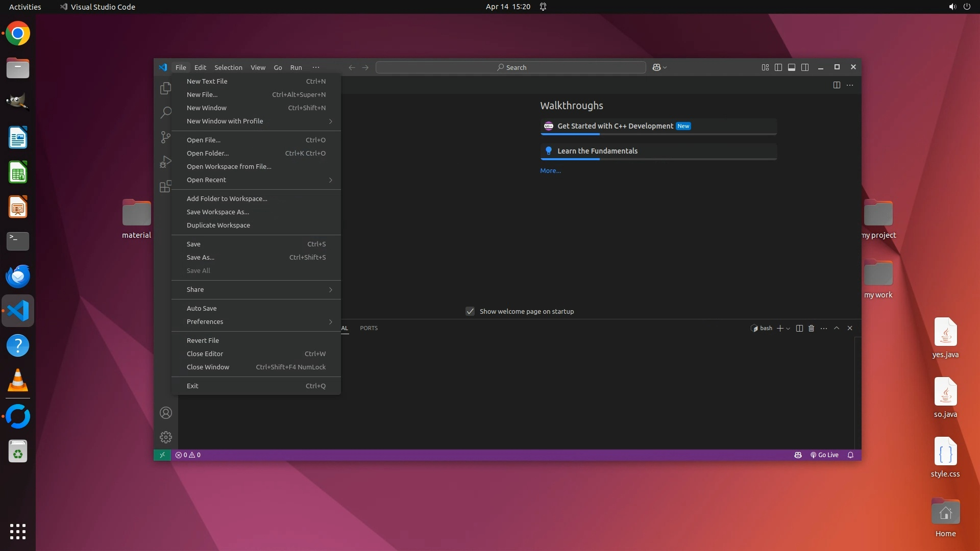Viewport: 980px width, 551px height.
Task: Open the Accounts icon in activity bar
Action: tap(165, 413)
